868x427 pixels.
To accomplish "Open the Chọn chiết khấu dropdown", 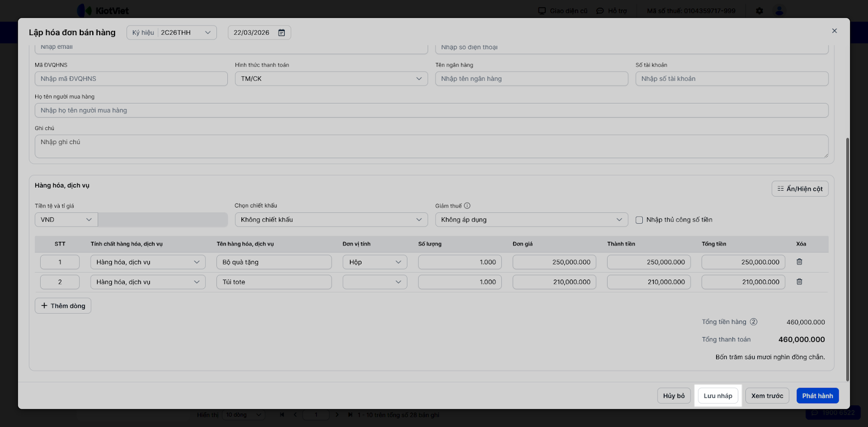I will click(331, 219).
